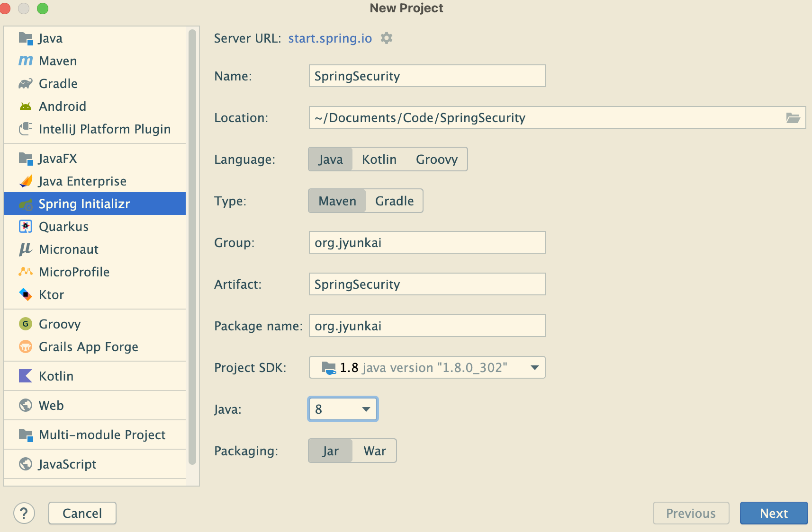
Task: Switch language to Kotlin
Action: point(379,160)
